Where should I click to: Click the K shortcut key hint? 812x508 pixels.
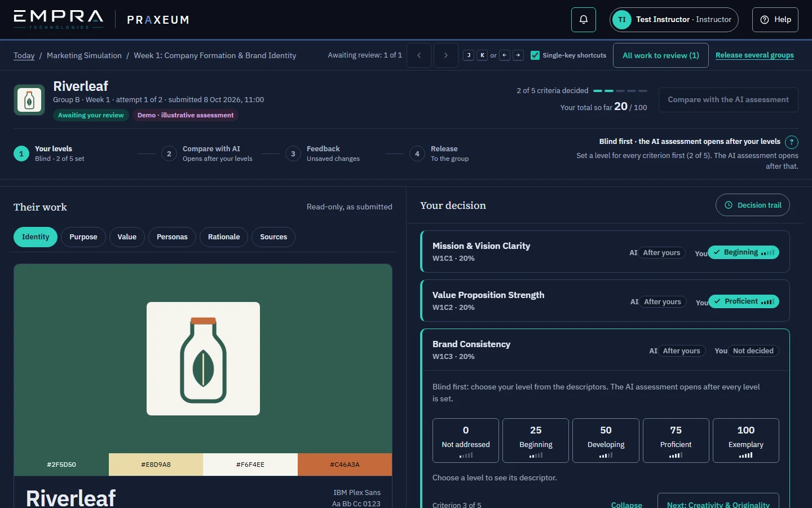482,55
